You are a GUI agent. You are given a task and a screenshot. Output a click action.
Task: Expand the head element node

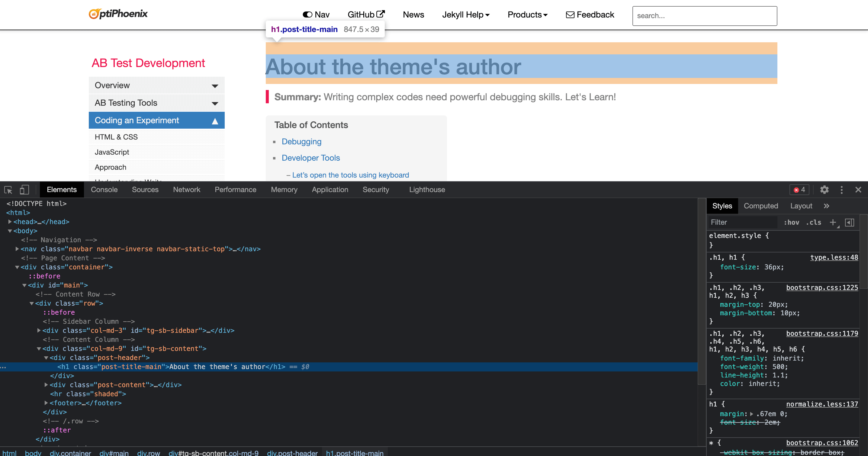point(10,222)
